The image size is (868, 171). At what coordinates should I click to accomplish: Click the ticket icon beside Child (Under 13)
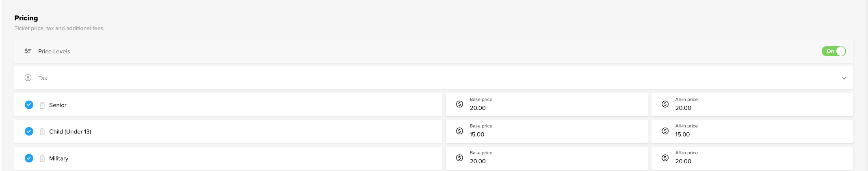[x=42, y=132]
